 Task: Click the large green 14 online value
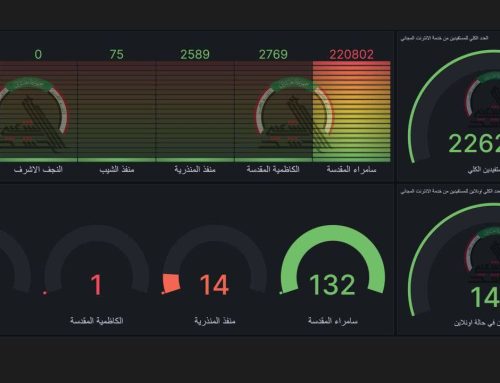(485, 297)
